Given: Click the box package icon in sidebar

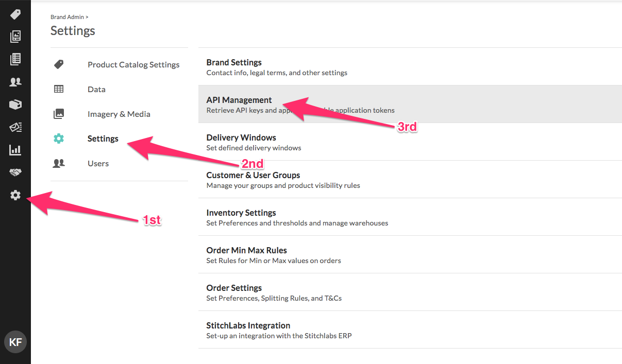Looking at the screenshot, I should 15,105.
